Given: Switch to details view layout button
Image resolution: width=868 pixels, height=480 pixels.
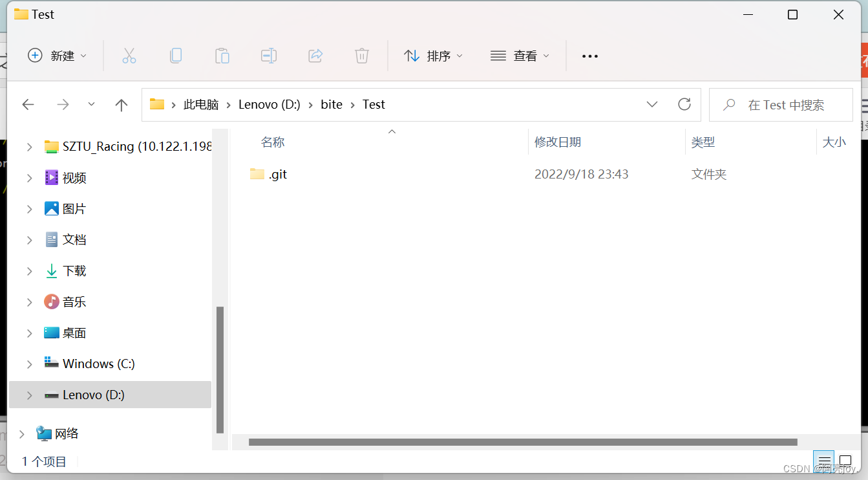Looking at the screenshot, I should [823, 461].
